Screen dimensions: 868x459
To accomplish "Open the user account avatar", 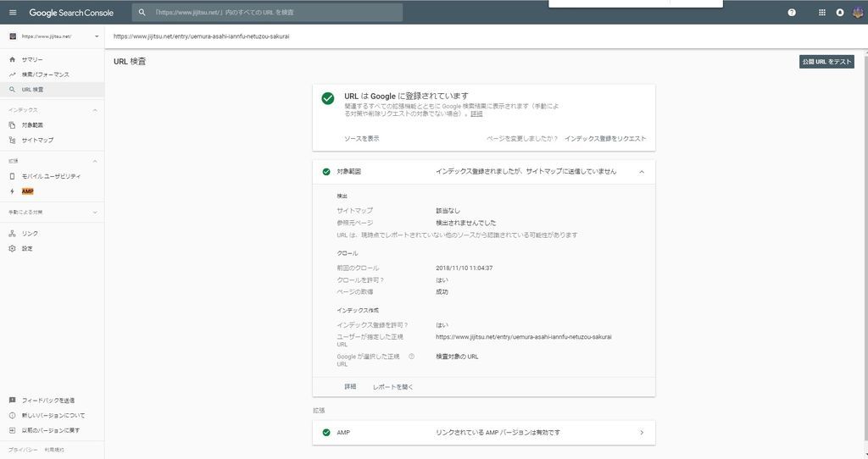I will click(858, 12).
